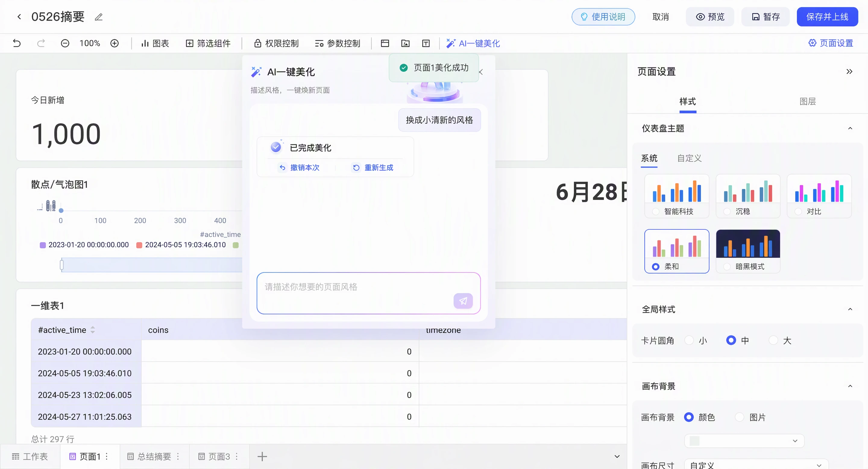The height and width of the screenshot is (469, 868).
Task: Click the back arrow beside 0526摘要
Action: (19, 17)
